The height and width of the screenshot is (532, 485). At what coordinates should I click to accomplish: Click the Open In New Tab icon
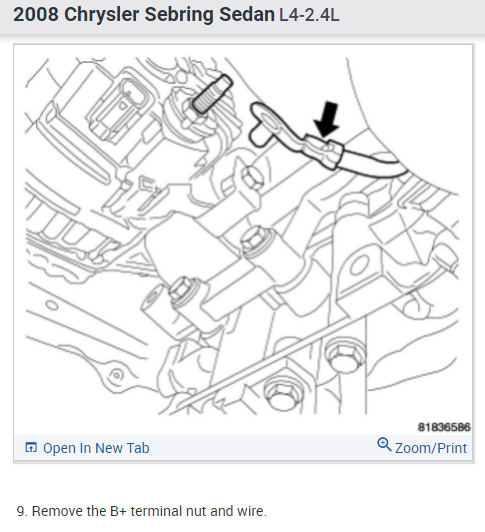pos(31,448)
